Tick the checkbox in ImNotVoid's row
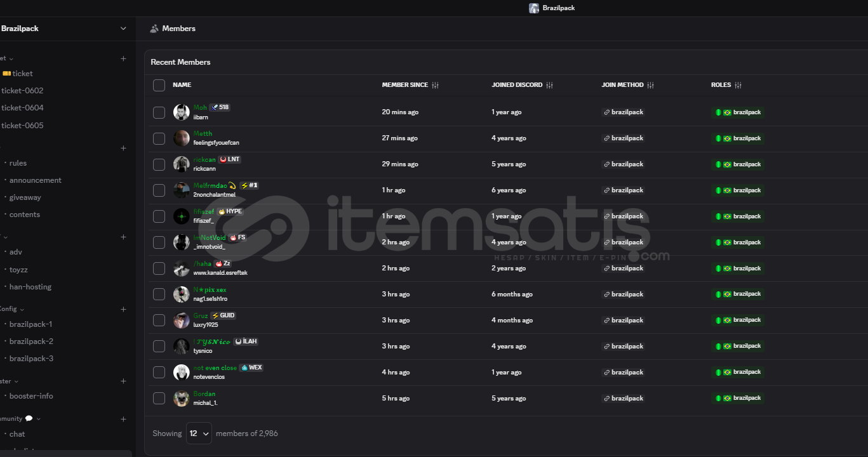The height and width of the screenshot is (457, 868). click(x=159, y=242)
